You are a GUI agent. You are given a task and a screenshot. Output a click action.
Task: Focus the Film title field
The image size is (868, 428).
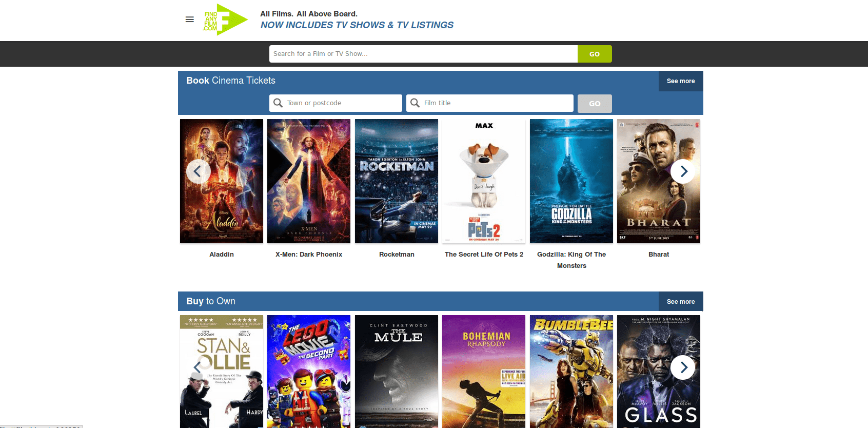pos(490,103)
